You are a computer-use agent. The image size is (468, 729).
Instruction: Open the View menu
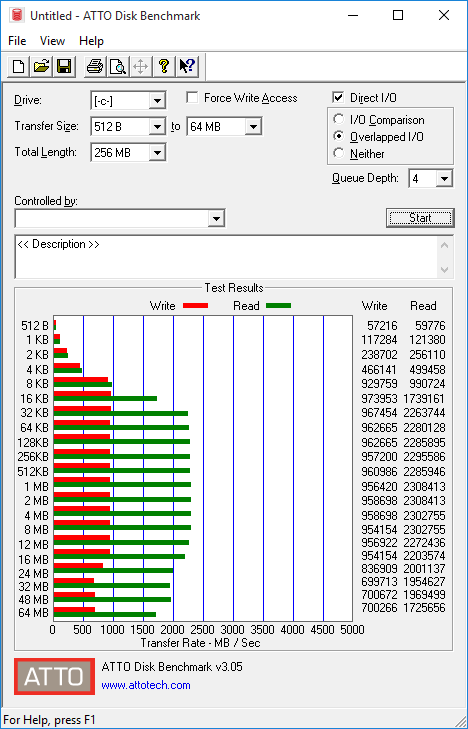point(52,41)
